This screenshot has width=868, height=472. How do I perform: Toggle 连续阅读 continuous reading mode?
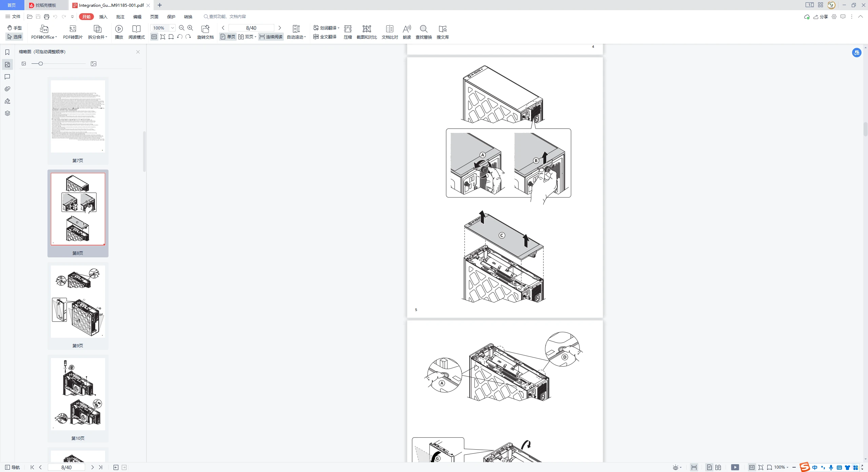click(271, 37)
